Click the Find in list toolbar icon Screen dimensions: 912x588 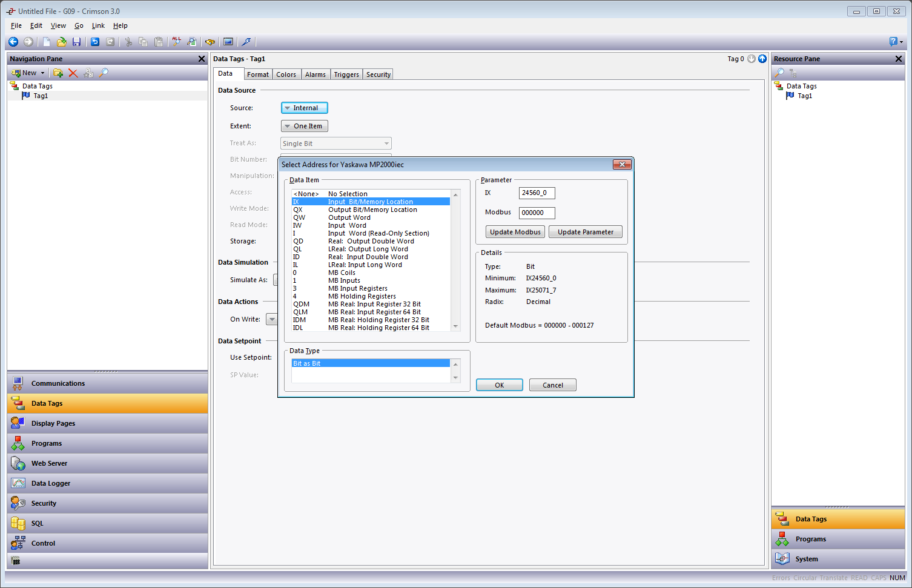coord(192,42)
